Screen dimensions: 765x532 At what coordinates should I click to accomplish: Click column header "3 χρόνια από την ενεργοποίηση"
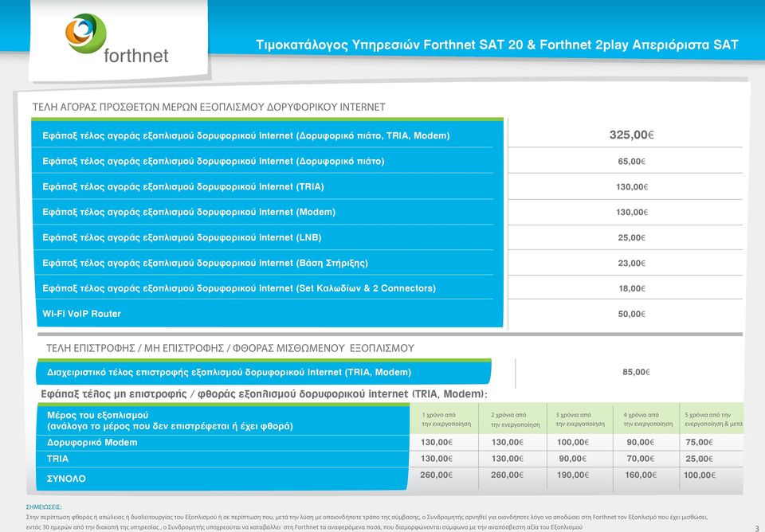579,420
